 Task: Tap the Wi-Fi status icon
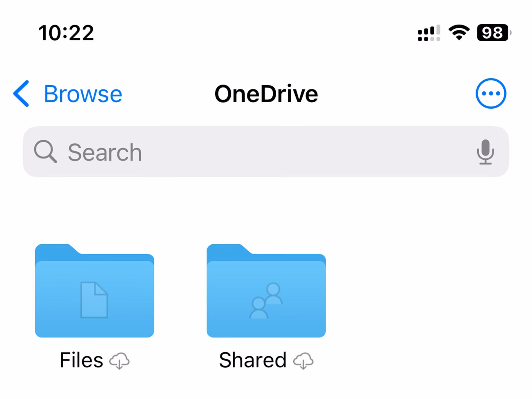(x=459, y=33)
